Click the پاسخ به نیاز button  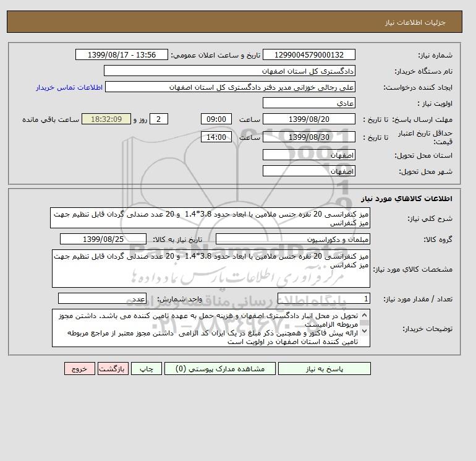(x=324, y=369)
